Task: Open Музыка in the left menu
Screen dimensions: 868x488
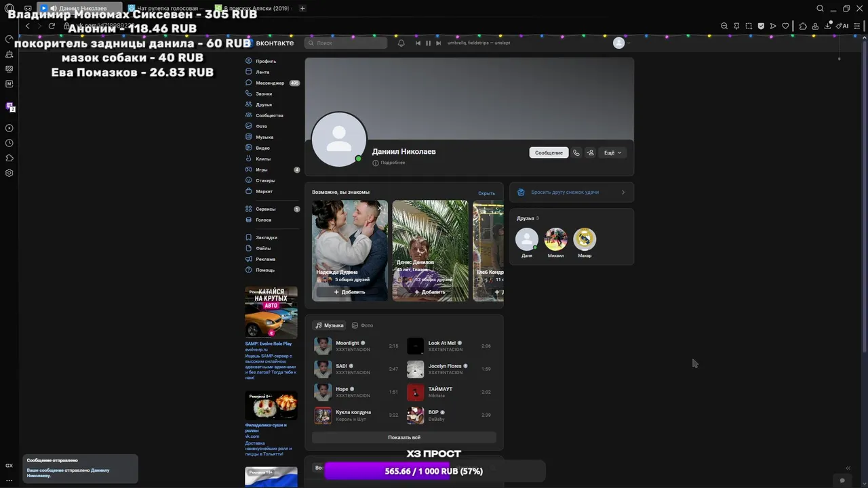Action: tap(260, 137)
